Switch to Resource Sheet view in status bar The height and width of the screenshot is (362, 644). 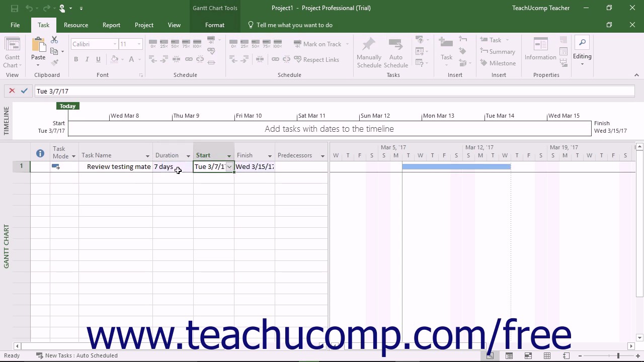(x=547, y=355)
